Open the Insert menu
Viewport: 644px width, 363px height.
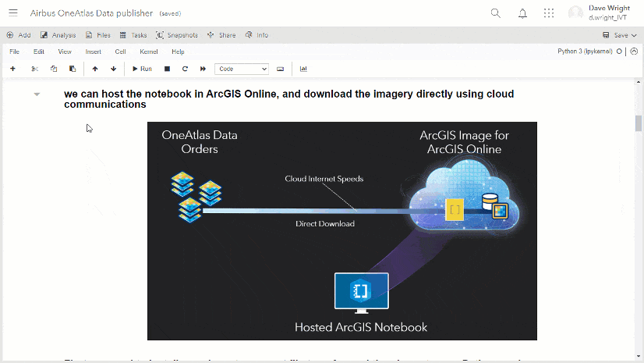click(94, 52)
